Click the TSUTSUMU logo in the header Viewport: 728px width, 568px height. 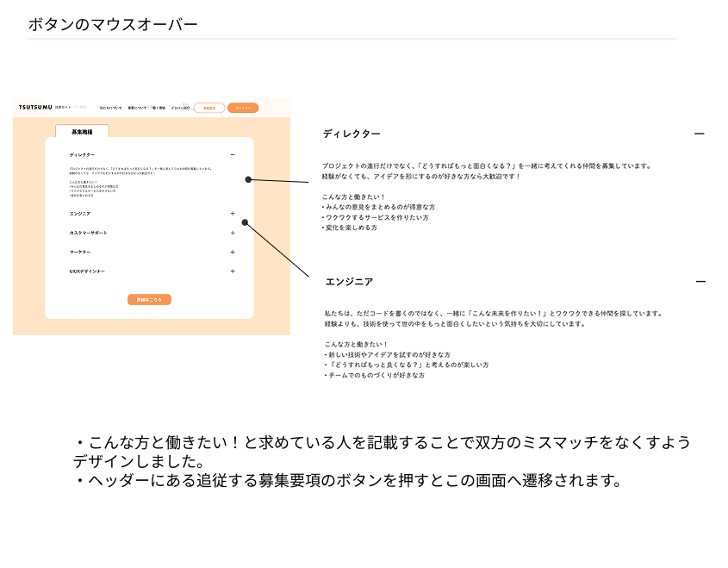(x=34, y=108)
